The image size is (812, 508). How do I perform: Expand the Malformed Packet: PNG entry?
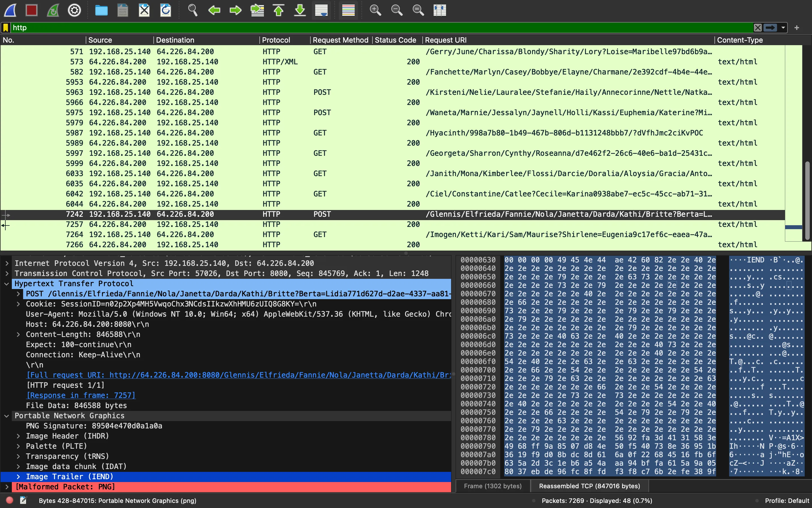tap(7, 487)
